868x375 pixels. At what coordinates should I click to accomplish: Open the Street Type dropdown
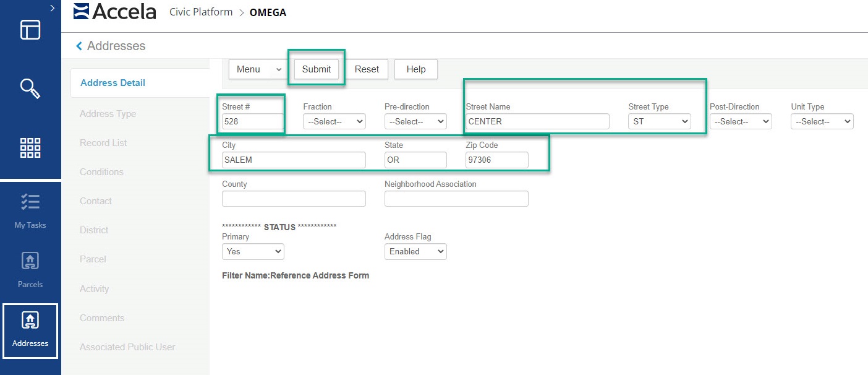tap(659, 122)
